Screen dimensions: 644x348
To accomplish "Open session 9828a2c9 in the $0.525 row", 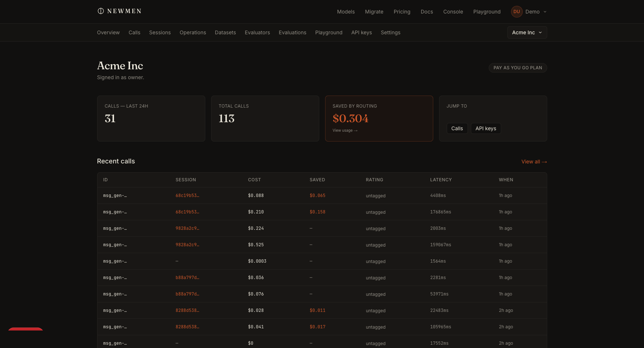I will (187, 245).
